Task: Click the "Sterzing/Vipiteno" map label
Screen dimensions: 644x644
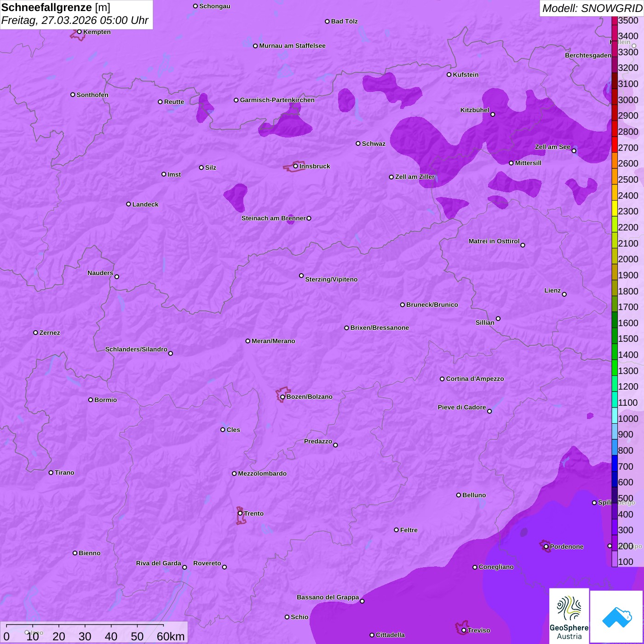Action: pyautogui.click(x=331, y=279)
